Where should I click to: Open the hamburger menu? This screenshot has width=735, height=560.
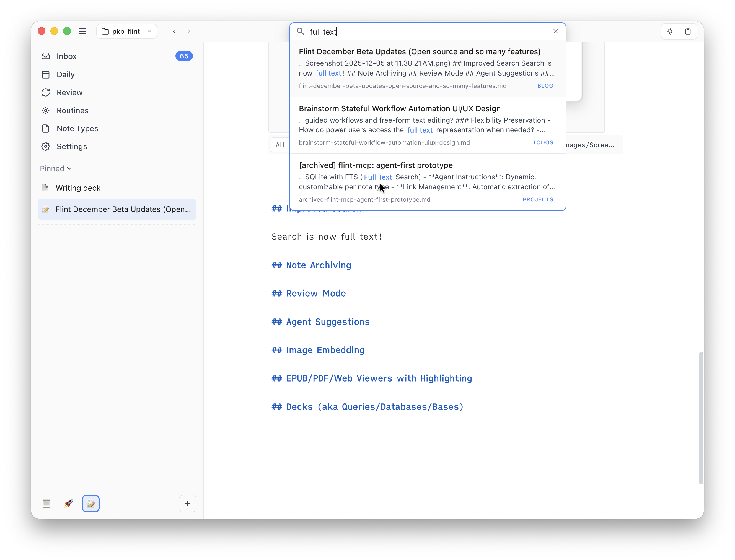[x=83, y=31]
